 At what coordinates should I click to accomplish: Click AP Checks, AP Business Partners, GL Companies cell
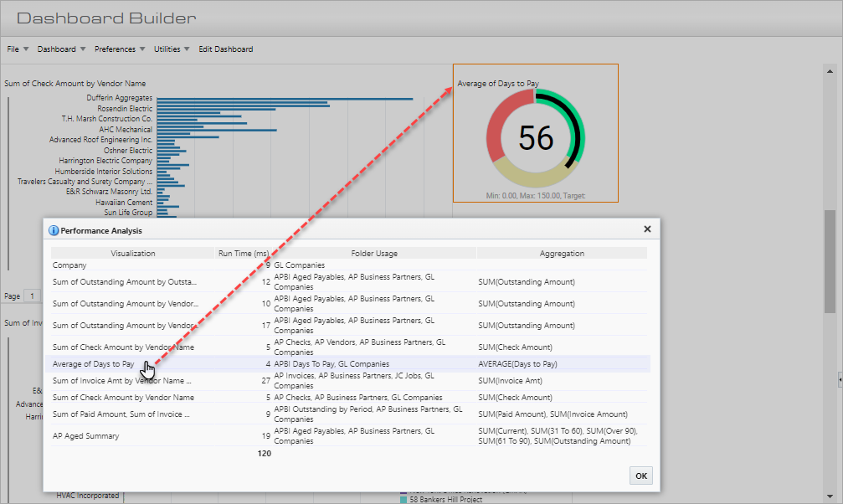[358, 398]
